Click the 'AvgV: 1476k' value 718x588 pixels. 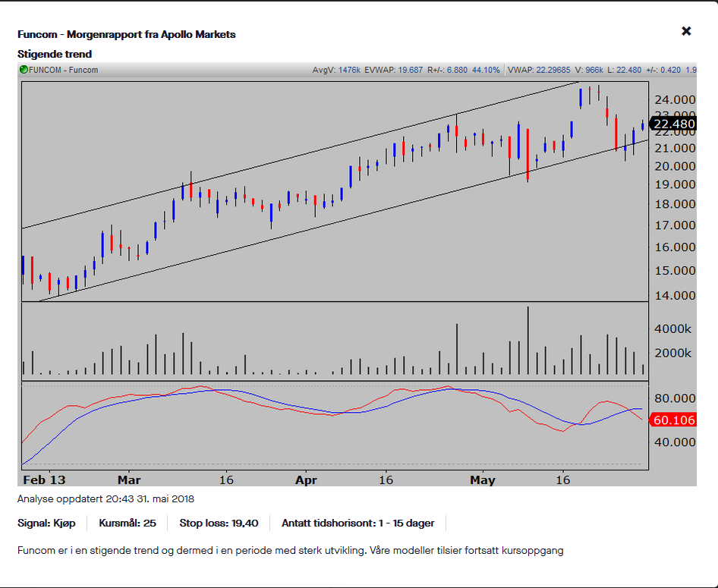[x=336, y=70]
